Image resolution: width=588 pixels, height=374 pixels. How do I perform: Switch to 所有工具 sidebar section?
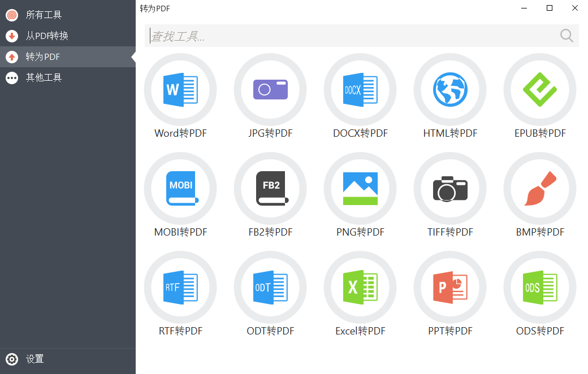(68, 15)
